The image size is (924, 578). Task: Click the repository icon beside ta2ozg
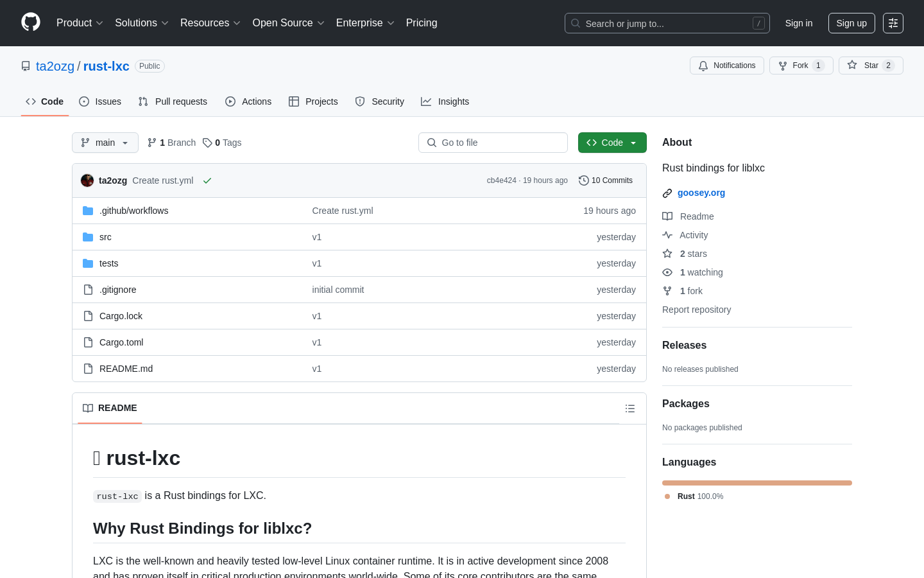(x=26, y=66)
